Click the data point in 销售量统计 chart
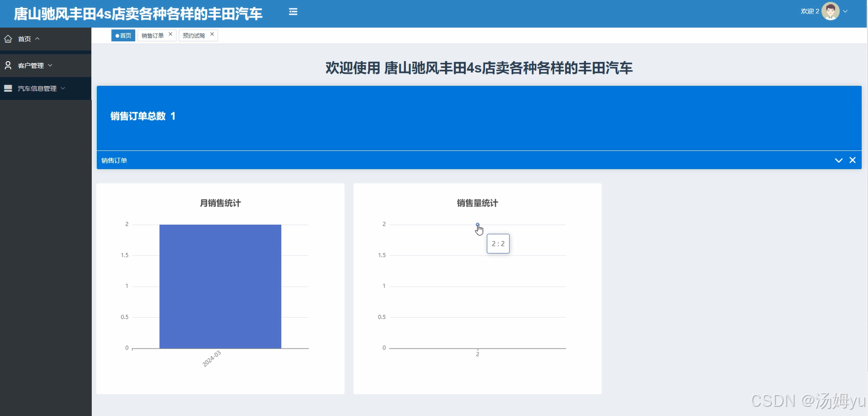 click(477, 225)
